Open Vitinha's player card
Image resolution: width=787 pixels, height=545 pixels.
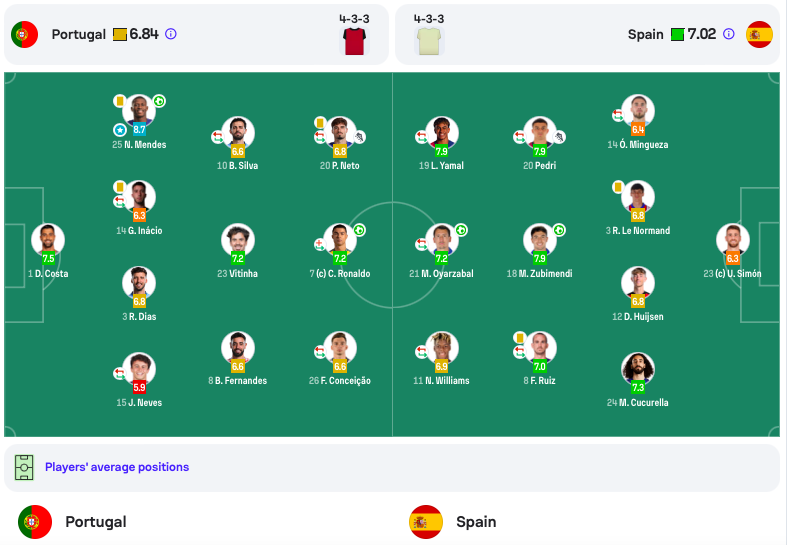(238, 239)
